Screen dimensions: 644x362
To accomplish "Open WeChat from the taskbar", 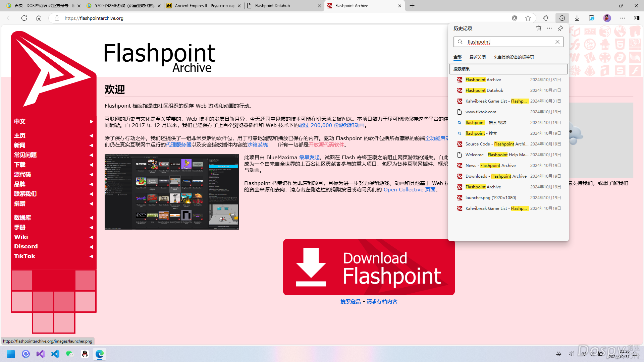I will click(70, 354).
